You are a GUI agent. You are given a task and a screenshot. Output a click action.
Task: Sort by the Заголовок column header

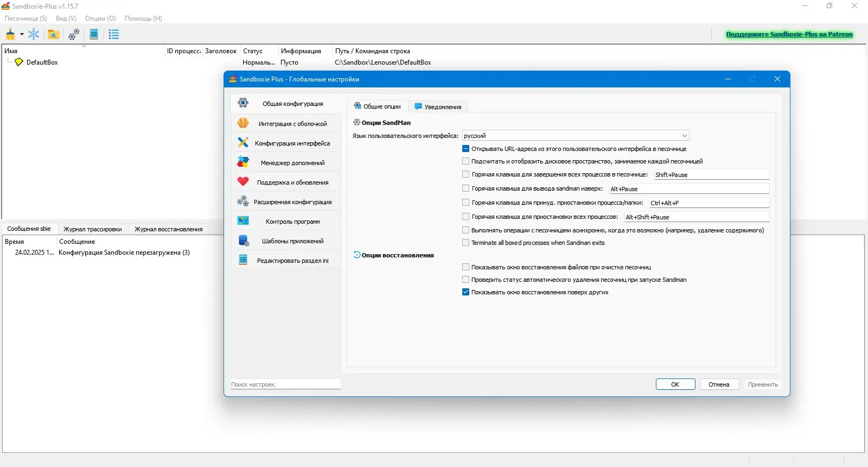click(x=221, y=51)
